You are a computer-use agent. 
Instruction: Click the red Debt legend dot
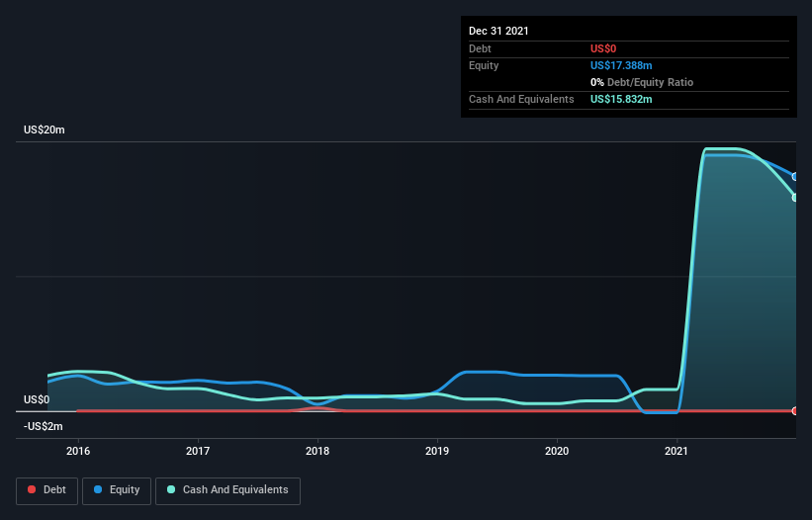pyautogui.click(x=32, y=489)
